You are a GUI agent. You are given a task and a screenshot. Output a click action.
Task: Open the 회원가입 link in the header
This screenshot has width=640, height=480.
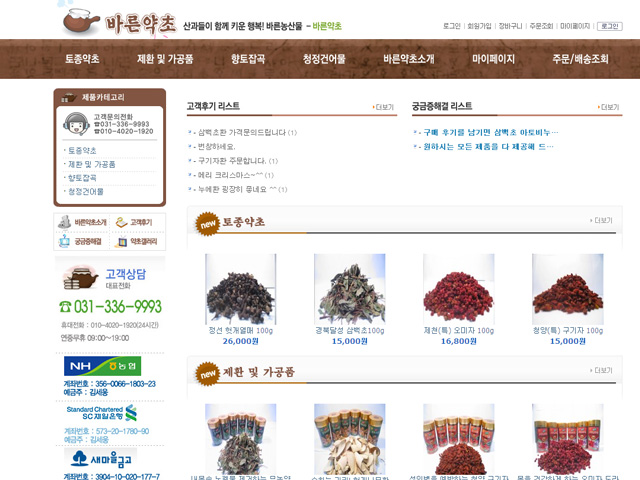pyautogui.click(x=479, y=26)
